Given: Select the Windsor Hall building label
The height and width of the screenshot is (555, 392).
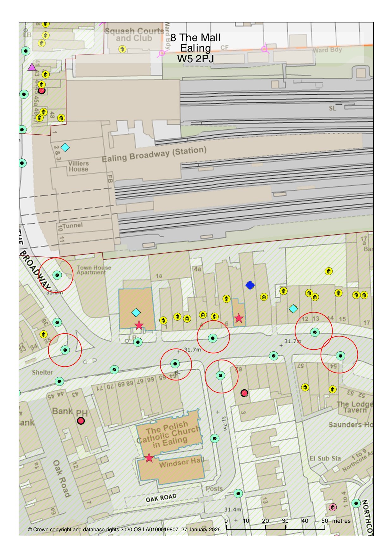Looking at the screenshot, I should 181,463.
